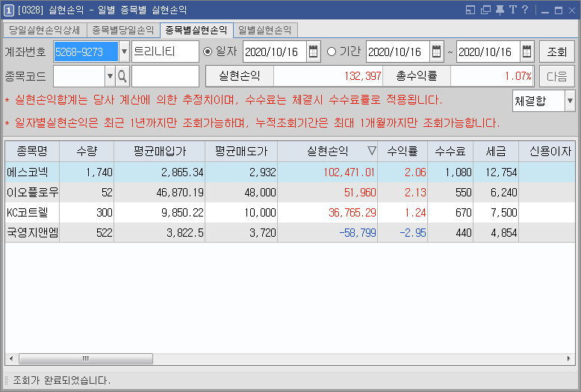The image size is (581, 392).
Task: Switch to 종목별당일손익 tab
Action: click(123, 30)
